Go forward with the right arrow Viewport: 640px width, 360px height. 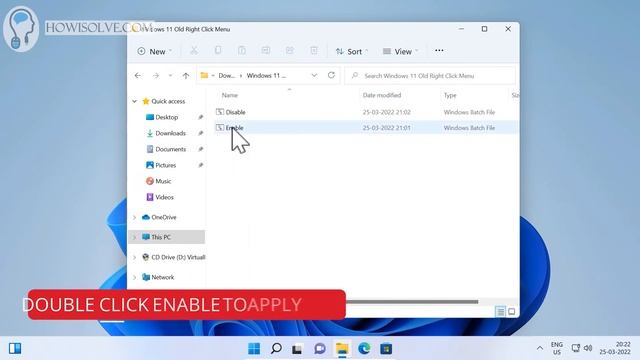point(156,76)
